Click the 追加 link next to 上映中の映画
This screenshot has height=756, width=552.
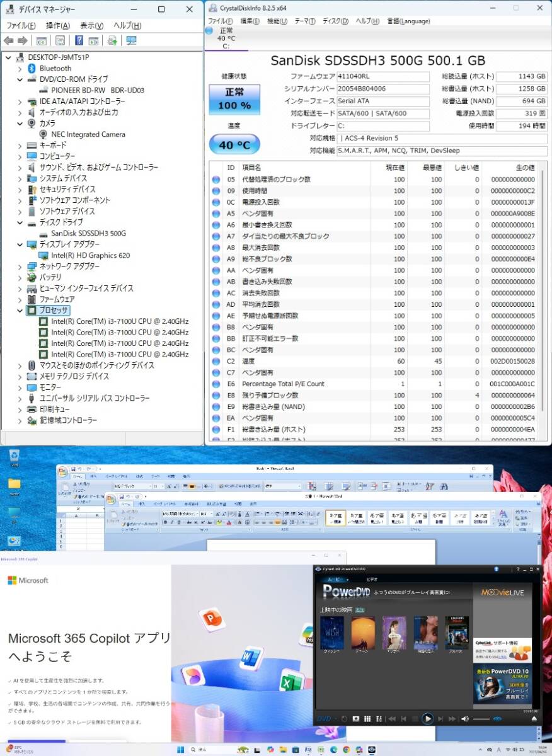point(360,610)
